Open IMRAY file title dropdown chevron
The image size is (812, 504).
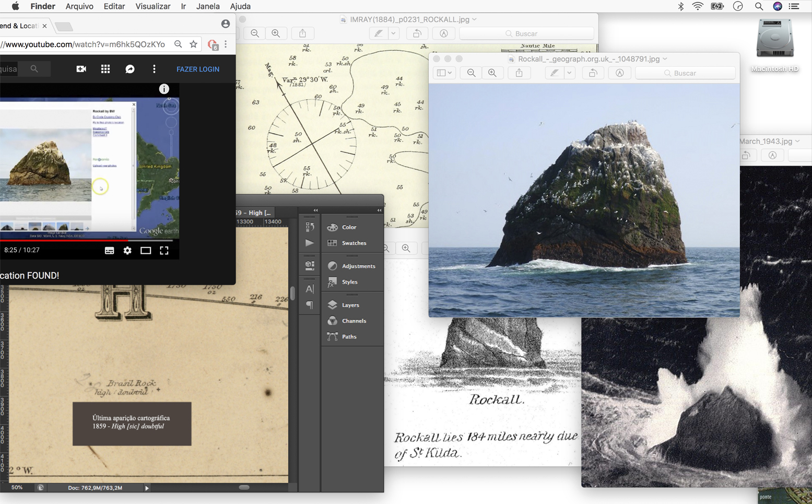click(x=475, y=19)
